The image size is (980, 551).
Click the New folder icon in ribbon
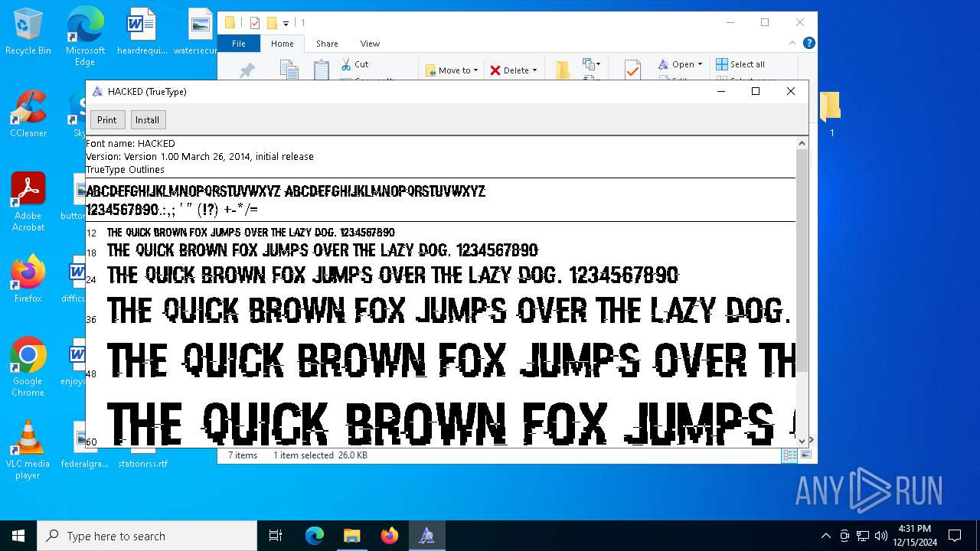pos(563,70)
